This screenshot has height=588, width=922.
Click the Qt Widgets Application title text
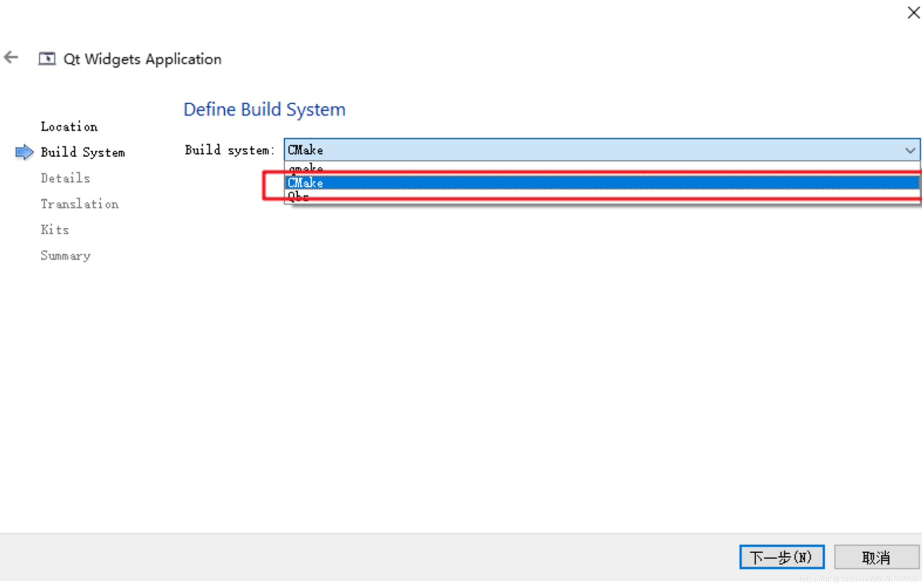(x=143, y=59)
